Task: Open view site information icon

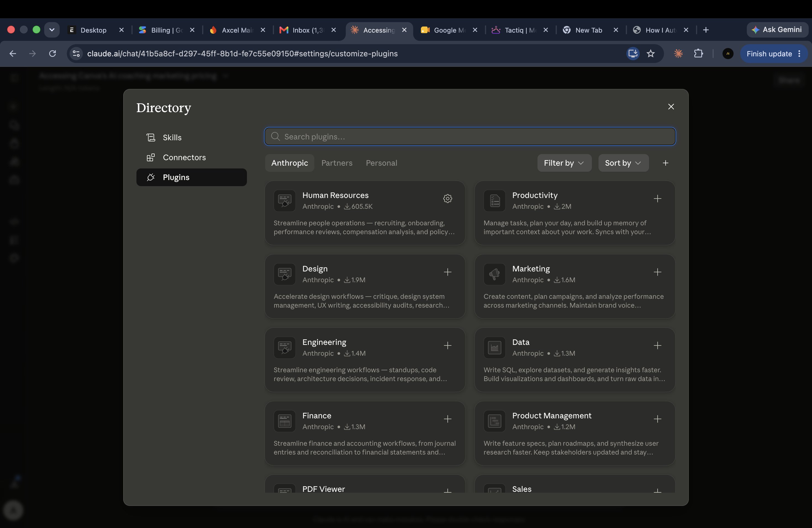Action: tap(77, 54)
